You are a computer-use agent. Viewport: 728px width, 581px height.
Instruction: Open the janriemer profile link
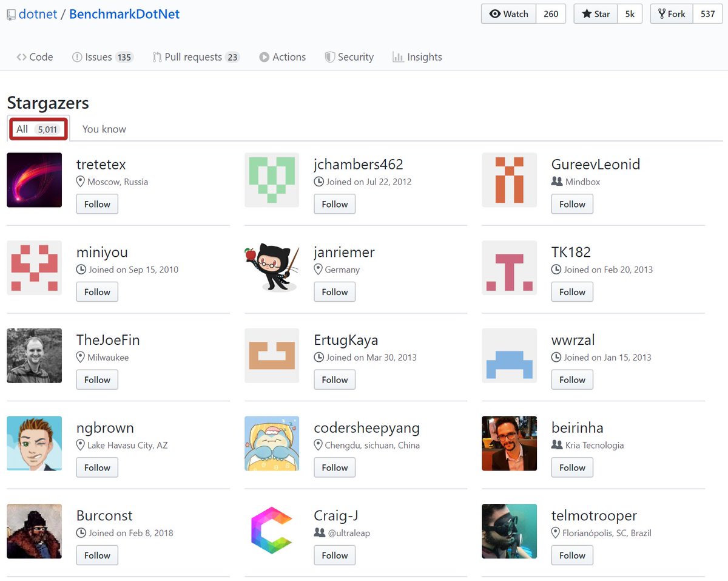(x=344, y=252)
